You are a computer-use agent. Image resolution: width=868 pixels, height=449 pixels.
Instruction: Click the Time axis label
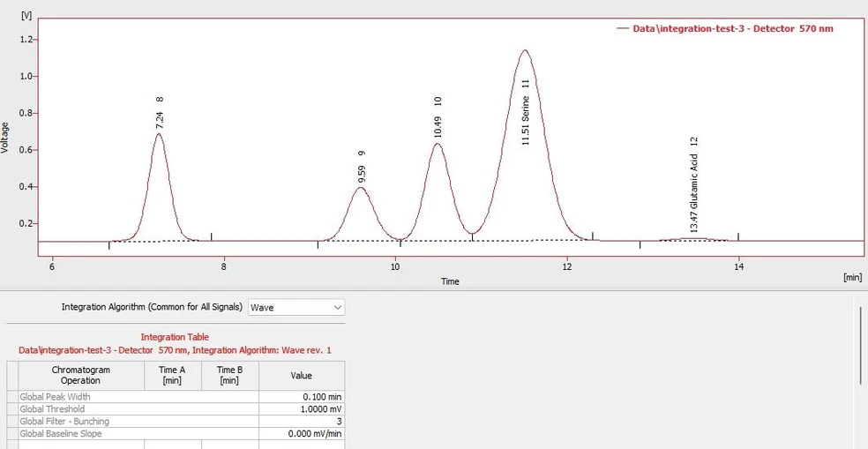(450, 281)
